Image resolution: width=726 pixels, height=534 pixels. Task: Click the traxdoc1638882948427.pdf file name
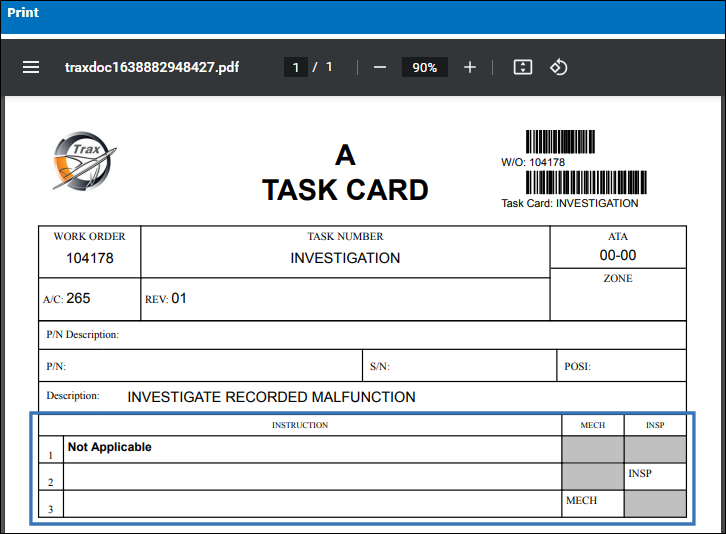[x=152, y=68]
